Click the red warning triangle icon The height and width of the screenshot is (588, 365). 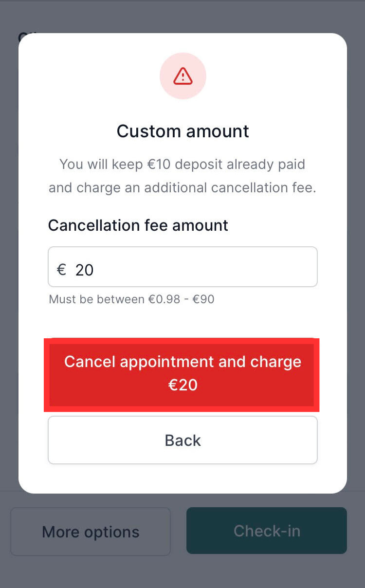click(x=183, y=76)
